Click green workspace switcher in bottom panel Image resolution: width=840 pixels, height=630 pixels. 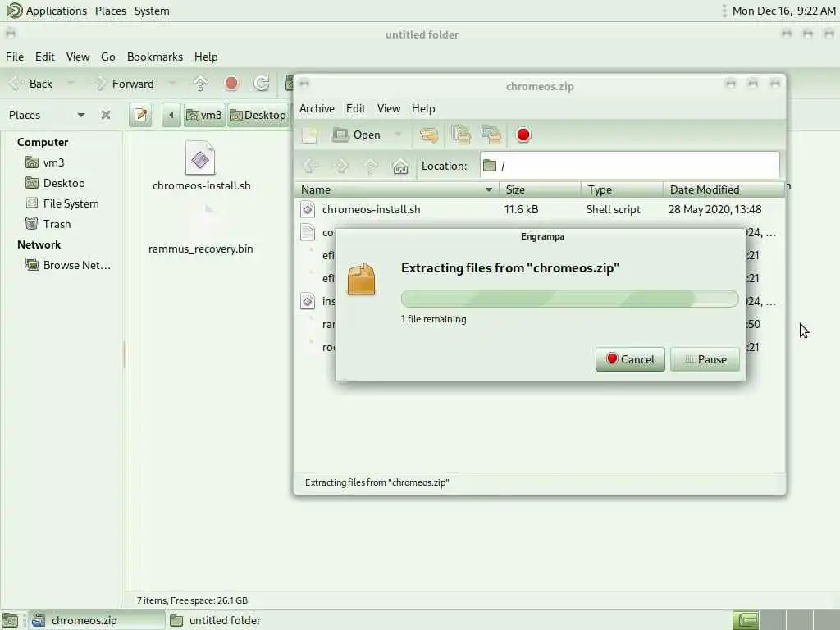pyautogui.click(x=746, y=620)
